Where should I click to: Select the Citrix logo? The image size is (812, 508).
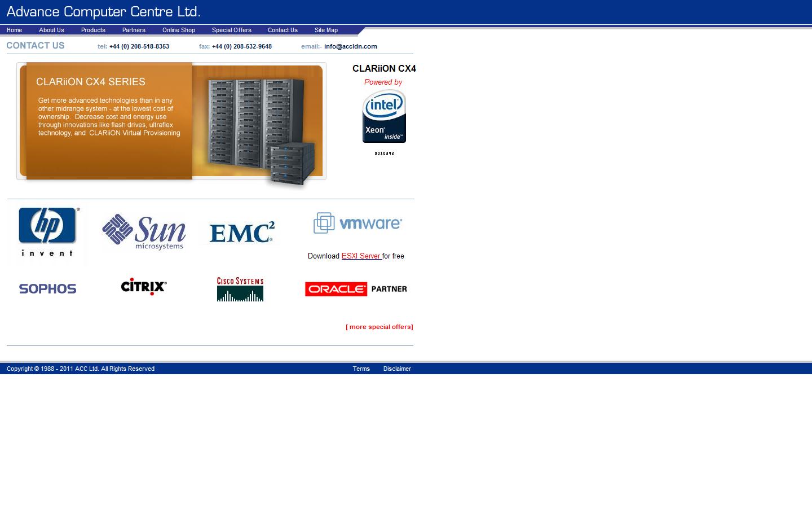coord(143,287)
